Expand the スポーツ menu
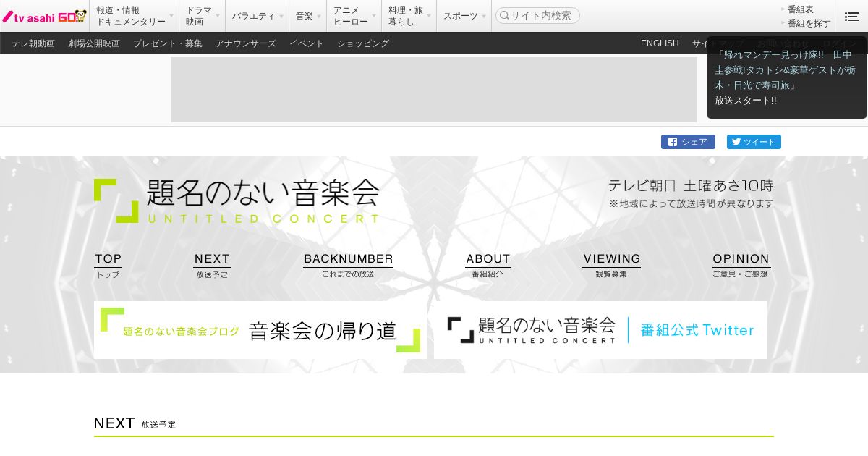Viewport: 868px width, 456px height. tap(464, 16)
